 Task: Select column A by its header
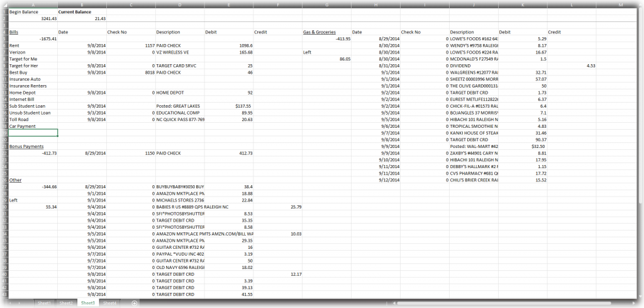(x=33, y=4)
